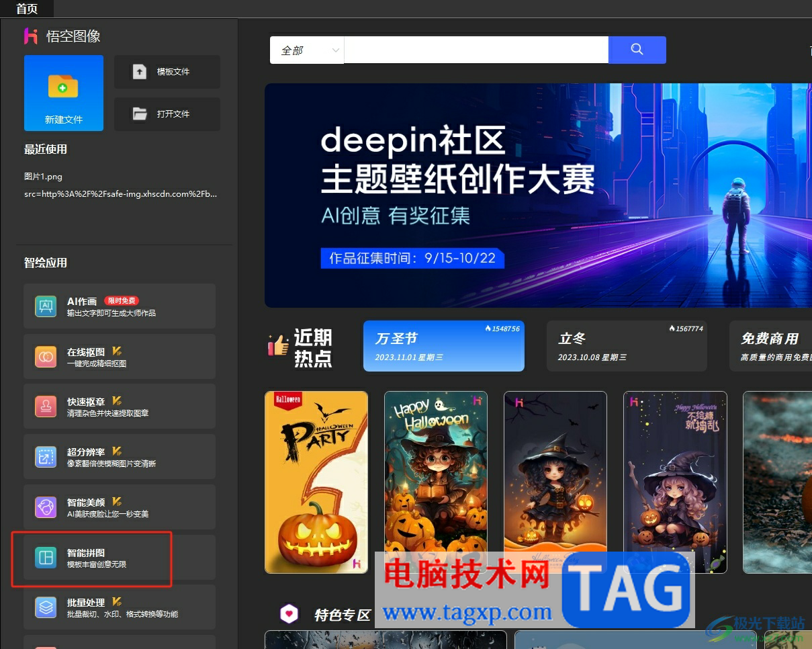
Task: Click VIP badge next to 在线抠图
Action: (x=117, y=351)
